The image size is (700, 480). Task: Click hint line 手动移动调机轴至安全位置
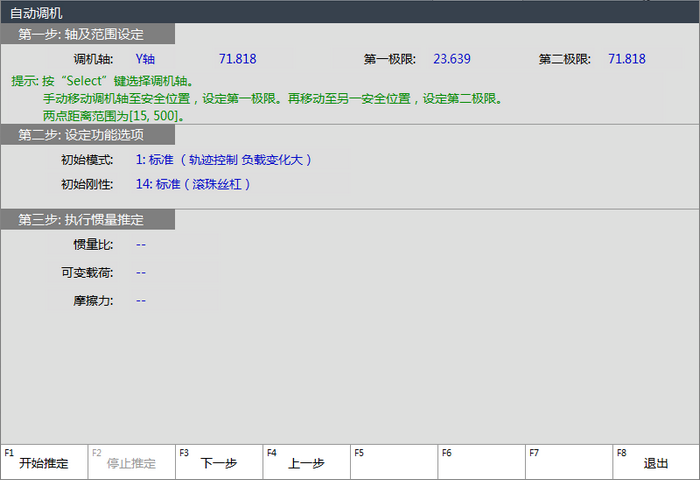click(x=272, y=99)
